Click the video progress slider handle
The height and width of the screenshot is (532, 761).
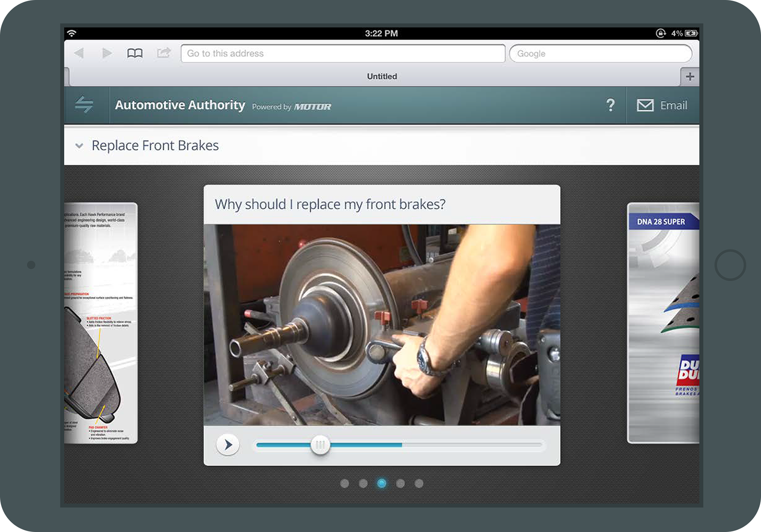click(320, 445)
